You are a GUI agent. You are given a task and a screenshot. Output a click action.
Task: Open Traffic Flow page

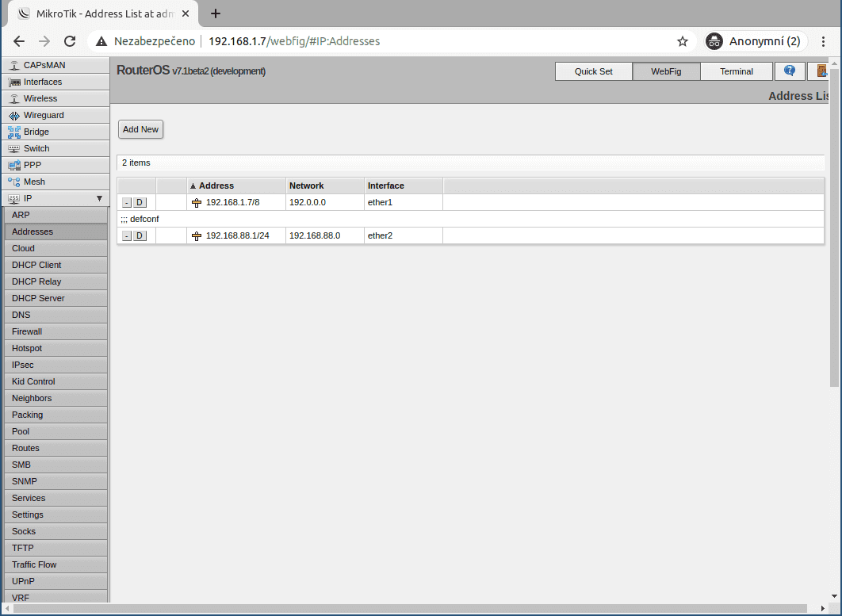(x=55, y=564)
